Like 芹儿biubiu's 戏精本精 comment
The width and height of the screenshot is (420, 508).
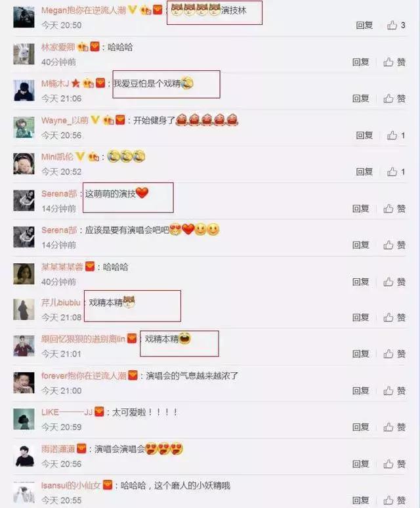pos(388,318)
